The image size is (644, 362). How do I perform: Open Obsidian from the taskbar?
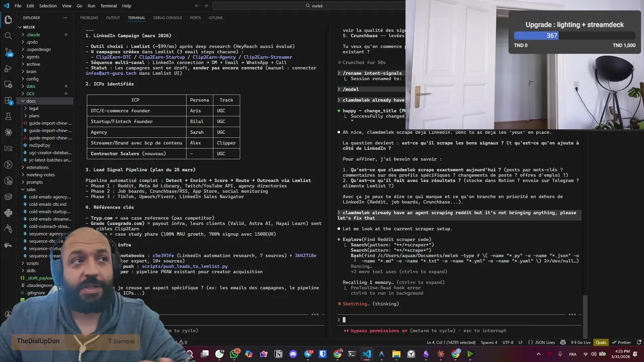click(x=426, y=354)
